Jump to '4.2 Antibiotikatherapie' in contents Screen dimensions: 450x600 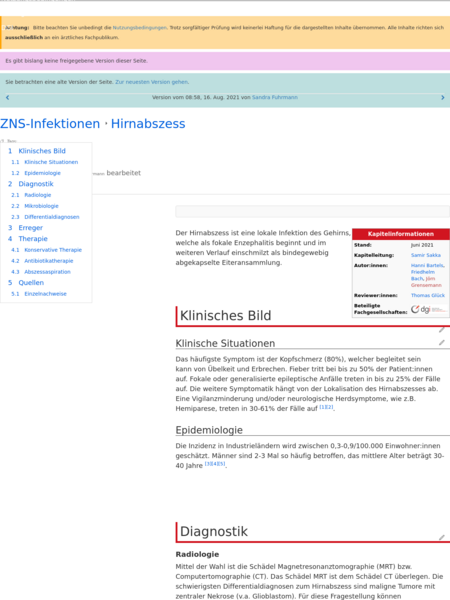tap(42, 261)
